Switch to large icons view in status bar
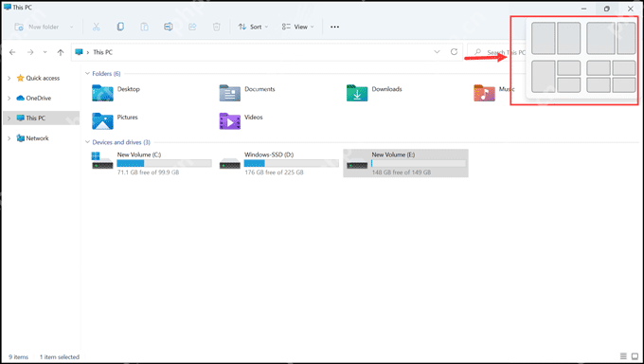 pos(635,356)
